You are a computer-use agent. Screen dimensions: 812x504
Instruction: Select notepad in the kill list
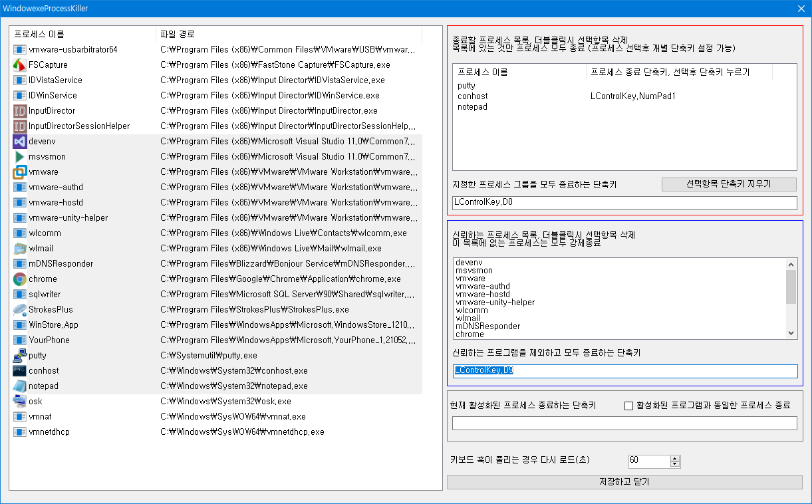(472, 107)
